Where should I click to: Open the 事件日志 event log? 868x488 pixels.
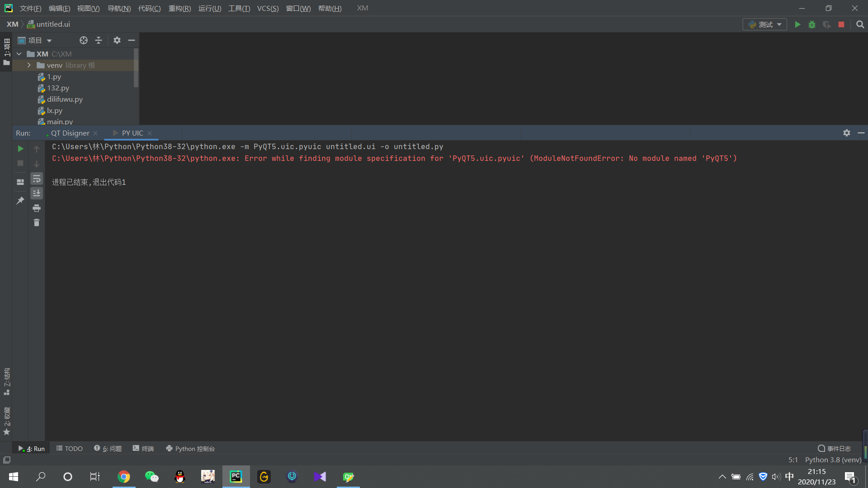point(835,449)
